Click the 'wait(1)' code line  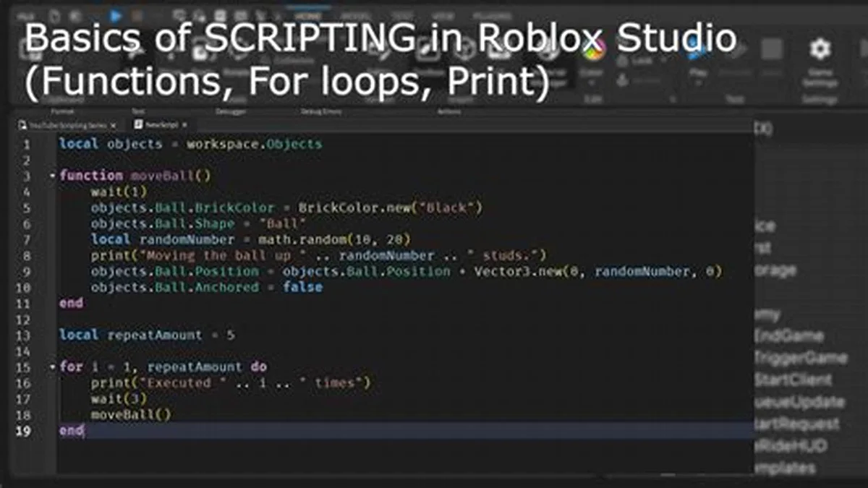119,192
